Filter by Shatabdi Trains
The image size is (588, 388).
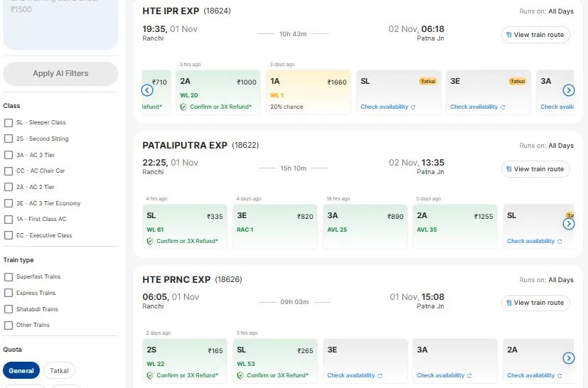tap(9, 309)
